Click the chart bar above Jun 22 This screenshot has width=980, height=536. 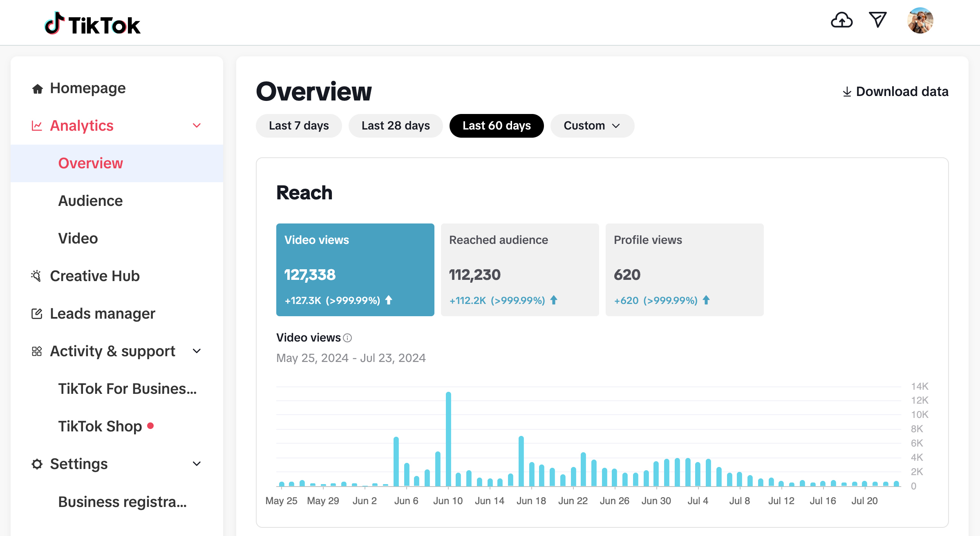[573, 477]
